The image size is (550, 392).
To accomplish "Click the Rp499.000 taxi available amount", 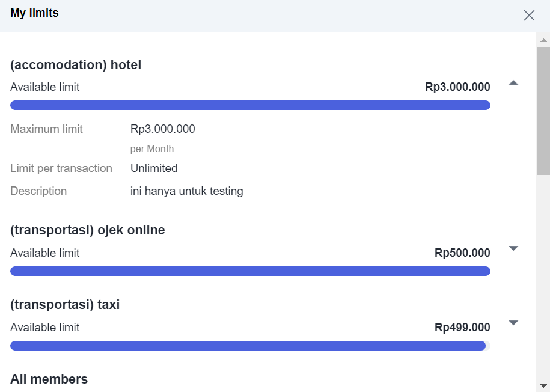I will (x=462, y=328).
